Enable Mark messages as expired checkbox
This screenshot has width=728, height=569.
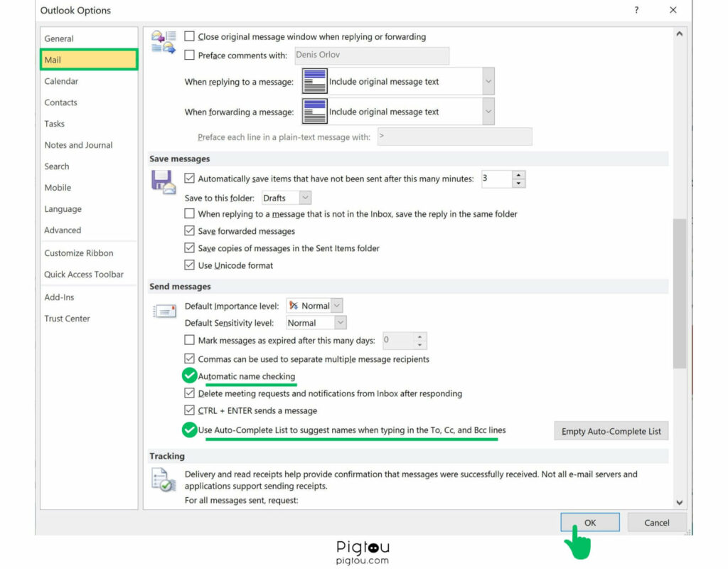[189, 340]
